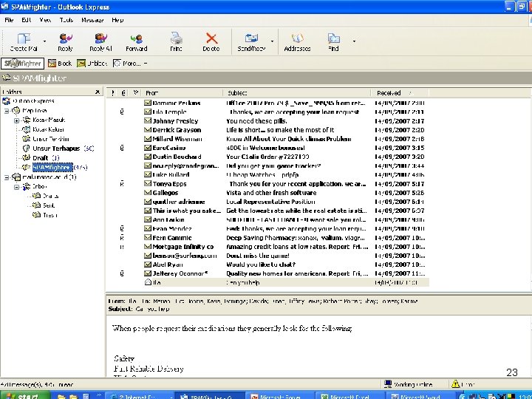Screen dimensions: 532x399
Task: Open the File menu
Action: click(x=9, y=20)
